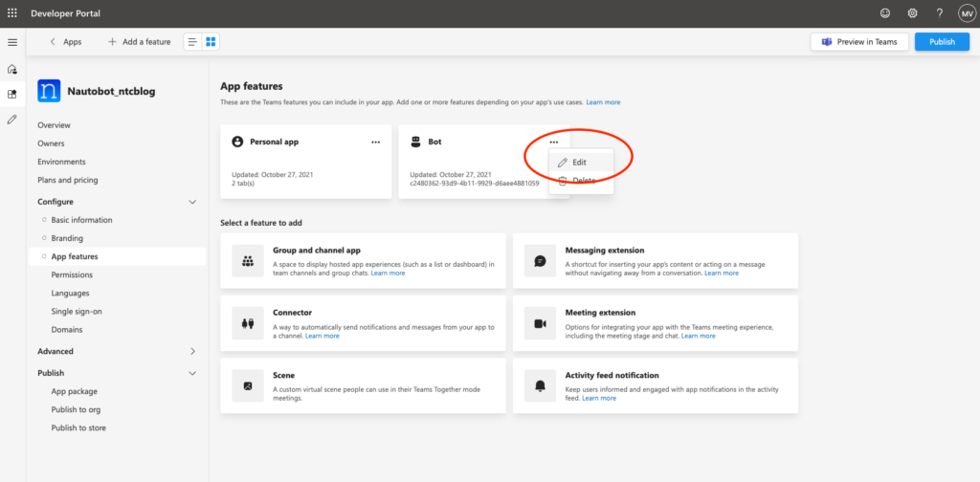Screen dimensions: 980x482
Task: Switch to list view layout
Action: click(x=192, y=42)
